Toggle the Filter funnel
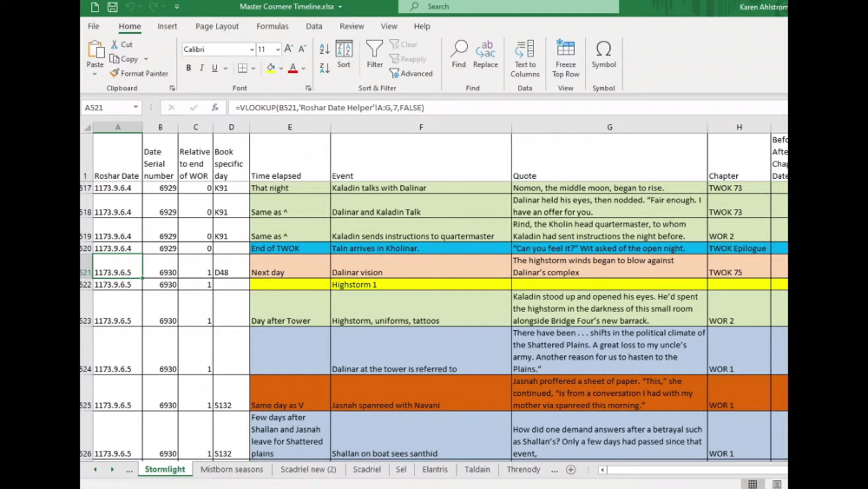Image resolution: width=868 pixels, height=489 pixels. (x=375, y=54)
